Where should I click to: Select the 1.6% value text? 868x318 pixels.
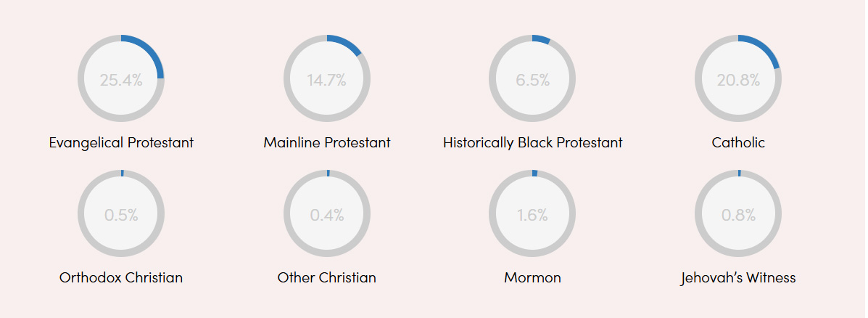pyautogui.click(x=532, y=215)
